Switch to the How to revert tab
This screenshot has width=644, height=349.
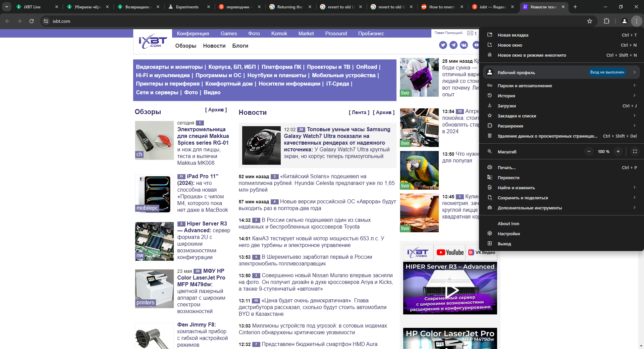[441, 7]
